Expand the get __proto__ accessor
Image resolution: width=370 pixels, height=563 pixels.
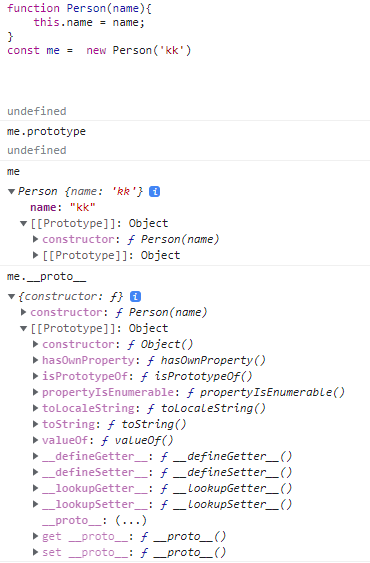point(35,536)
